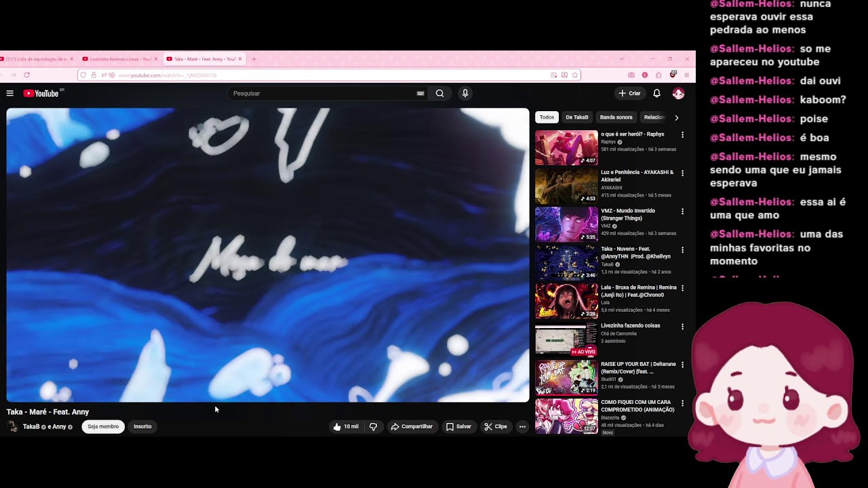Open the Anny channel link
This screenshot has height=488, width=868.
(59, 426)
